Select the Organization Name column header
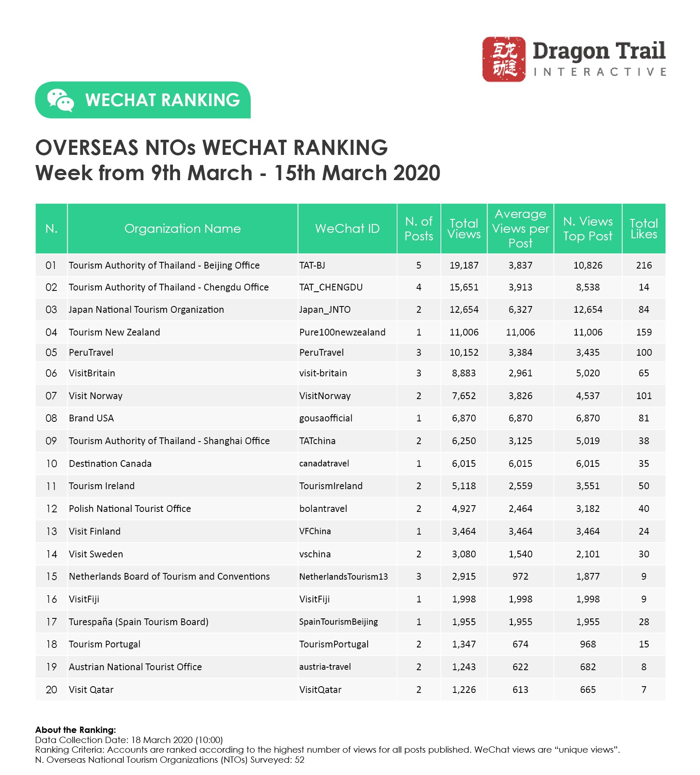The image size is (700, 775). (x=183, y=229)
